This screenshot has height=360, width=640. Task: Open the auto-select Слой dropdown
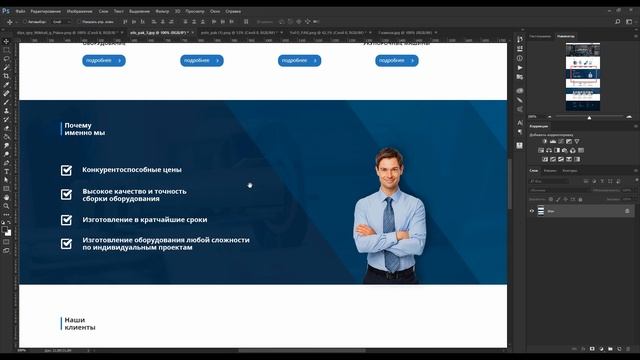click(62, 22)
